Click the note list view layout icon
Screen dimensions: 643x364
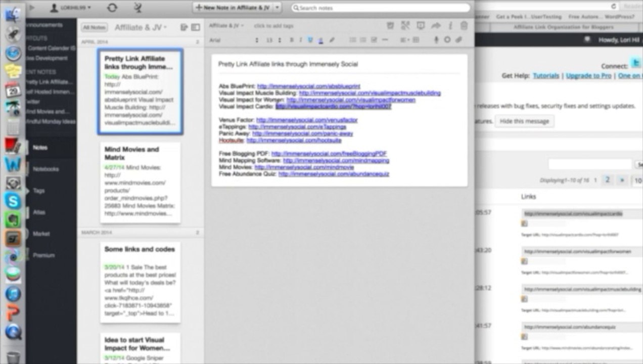[x=195, y=27]
